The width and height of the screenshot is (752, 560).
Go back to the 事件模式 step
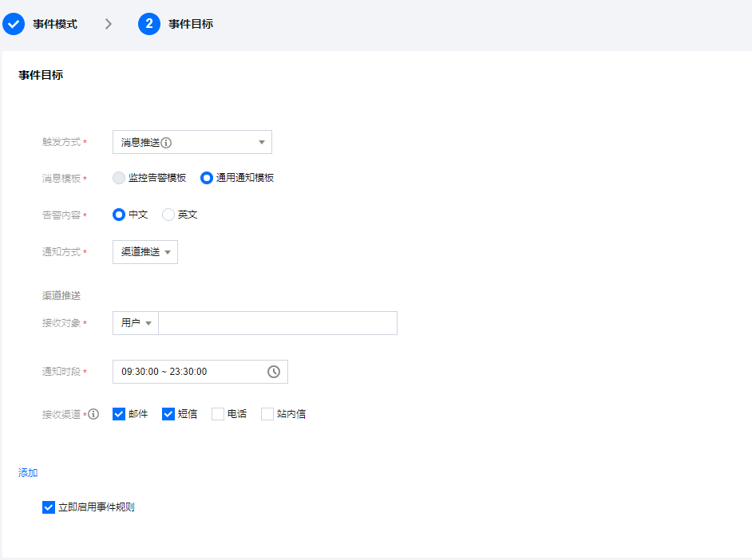(x=55, y=24)
